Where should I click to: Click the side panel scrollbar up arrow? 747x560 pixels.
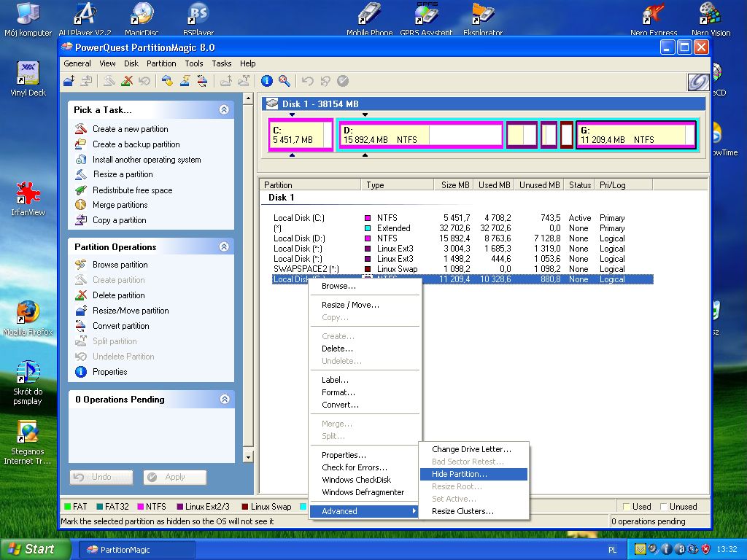click(248, 98)
